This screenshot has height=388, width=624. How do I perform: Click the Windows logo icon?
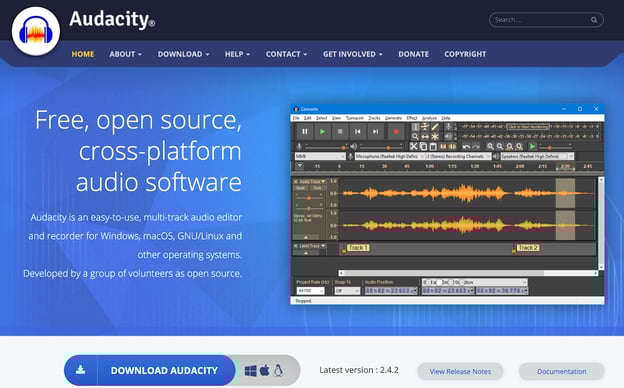(251, 371)
